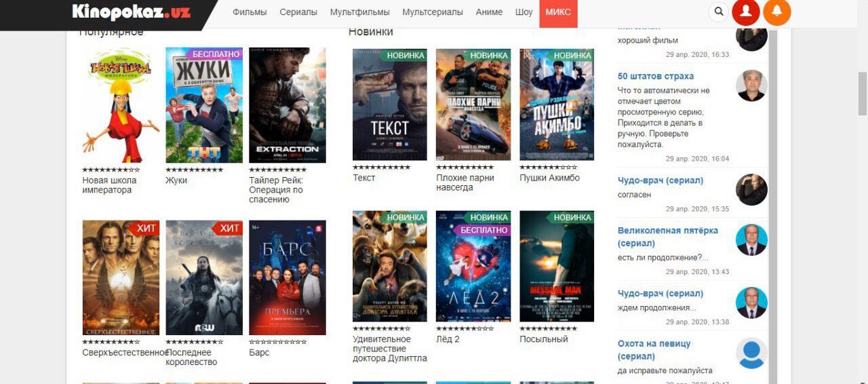Click the timestamp 29 апр. 2020, 16:04
This screenshot has height=384, width=868.
[x=697, y=159]
